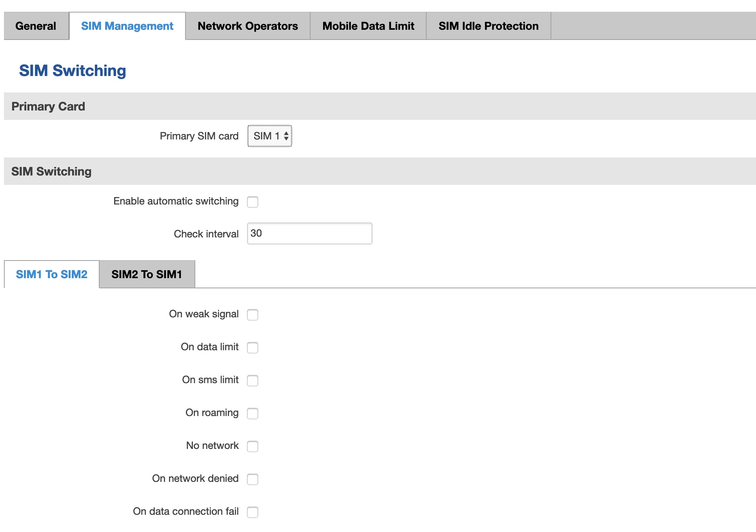Open the General tab
This screenshot has width=756, height=532.
point(36,26)
